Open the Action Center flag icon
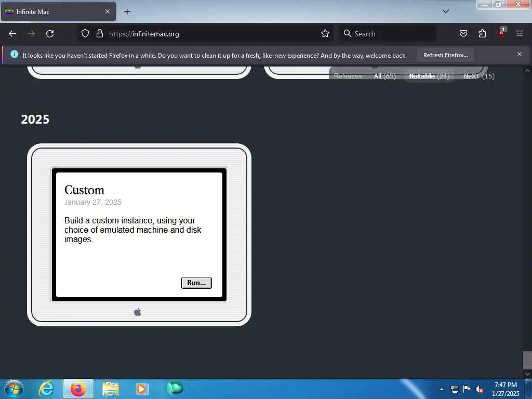 pos(467,389)
